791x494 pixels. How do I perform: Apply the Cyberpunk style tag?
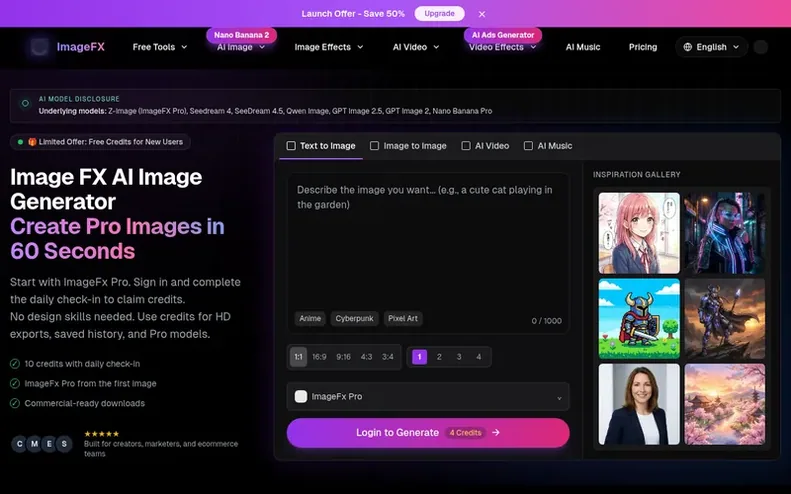pyautogui.click(x=355, y=318)
